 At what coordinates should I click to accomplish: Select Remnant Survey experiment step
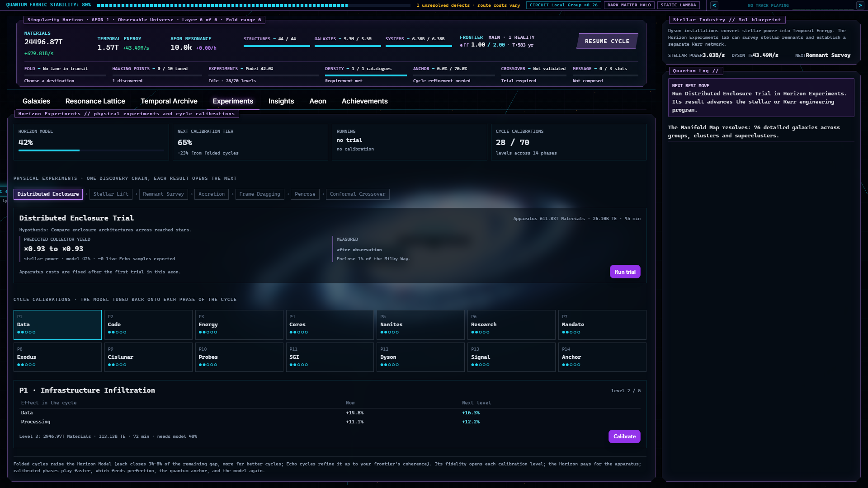[163, 194]
